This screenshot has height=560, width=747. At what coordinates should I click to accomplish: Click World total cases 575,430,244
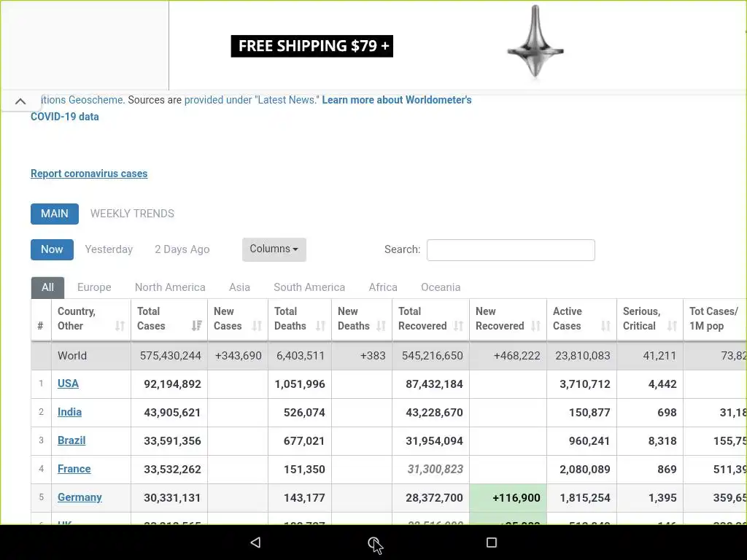pos(171,356)
